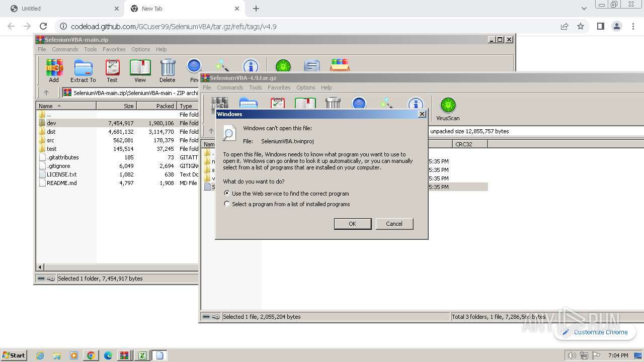
Task: Open Options menu in SeleniumVBA-4.9.tar.gz window
Action: pos(305,87)
